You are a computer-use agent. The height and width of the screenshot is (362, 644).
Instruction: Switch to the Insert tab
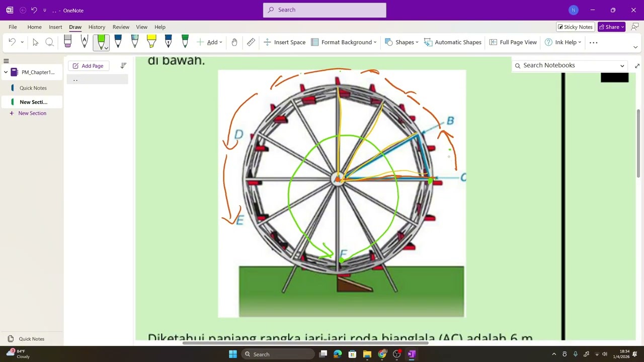(x=55, y=27)
